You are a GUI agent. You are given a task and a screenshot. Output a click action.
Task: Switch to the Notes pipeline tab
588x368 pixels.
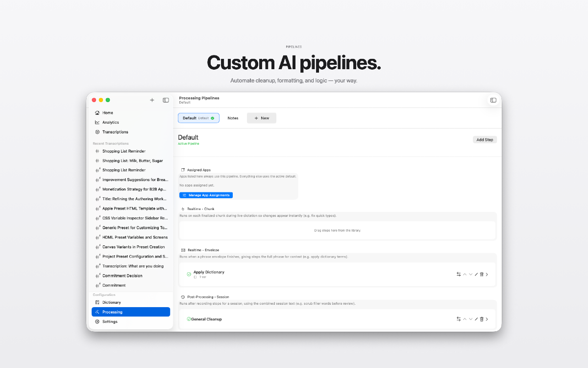pos(233,118)
